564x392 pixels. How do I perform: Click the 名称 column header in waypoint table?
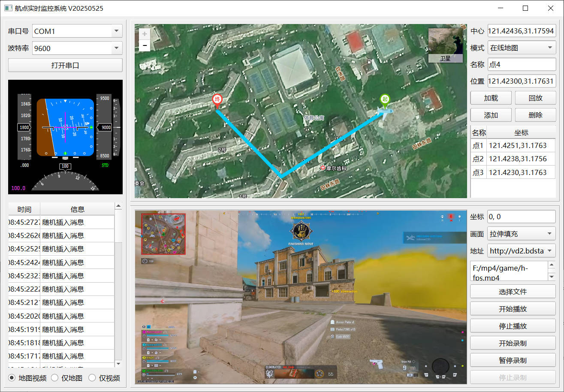pyautogui.click(x=479, y=133)
